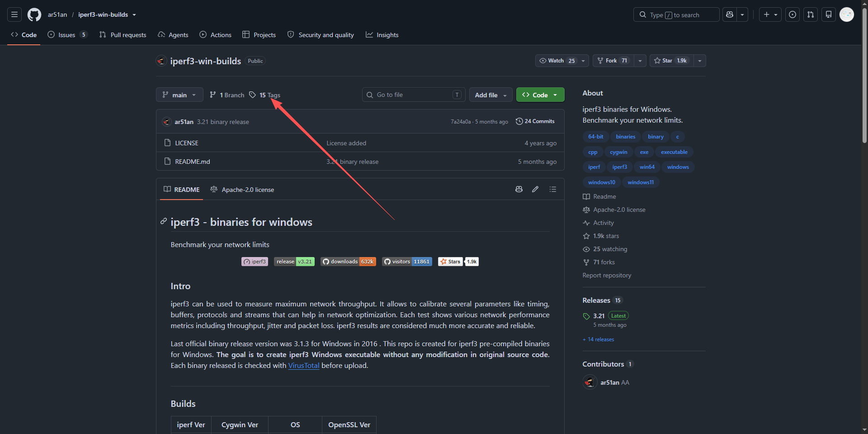Open the green Code clone dropdown
The height and width of the screenshot is (434, 868).
[540, 95]
